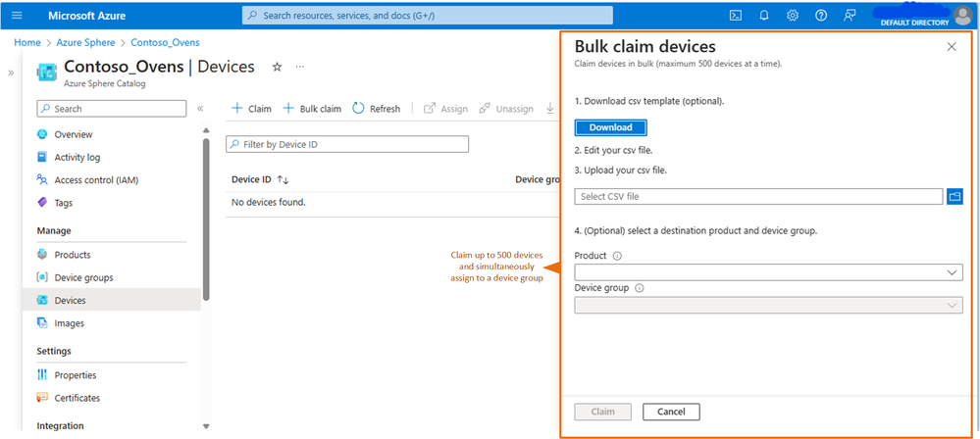Open the Product dropdown
The width and height of the screenshot is (980, 439).
coord(768,272)
